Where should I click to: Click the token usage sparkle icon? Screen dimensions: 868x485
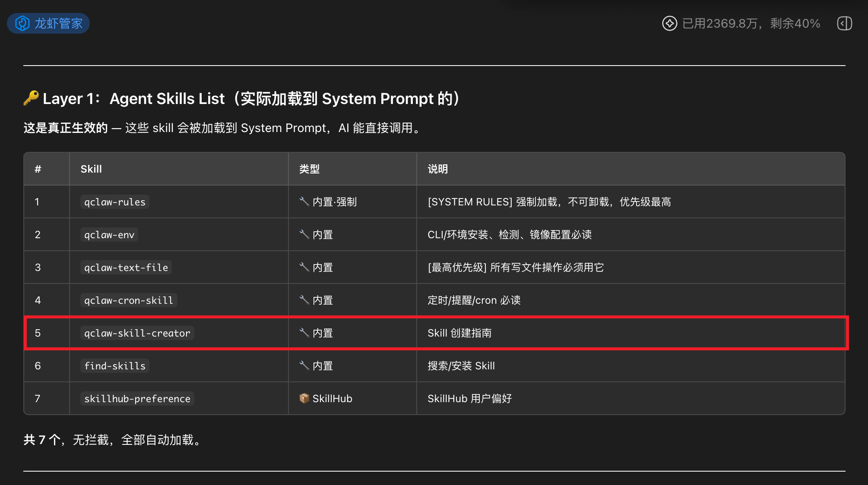click(x=669, y=23)
